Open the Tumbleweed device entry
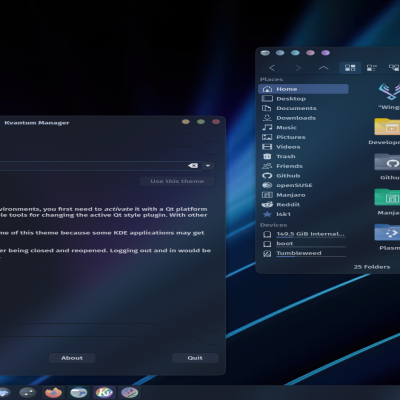The image size is (400, 400). click(x=303, y=253)
